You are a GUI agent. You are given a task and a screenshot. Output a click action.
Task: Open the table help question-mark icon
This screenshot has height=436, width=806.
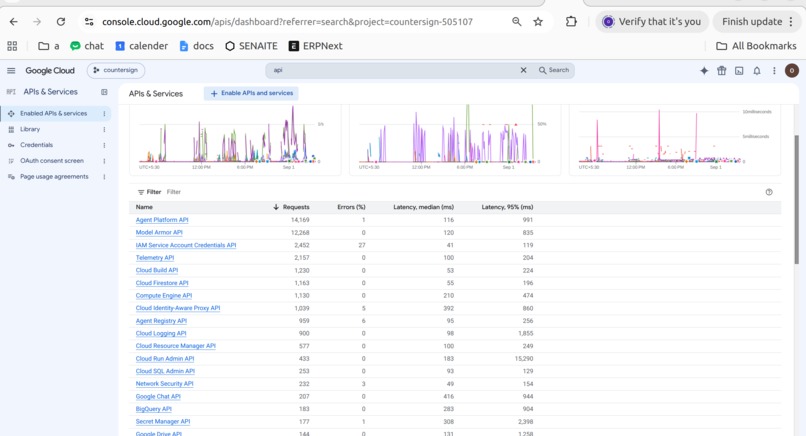(x=769, y=192)
